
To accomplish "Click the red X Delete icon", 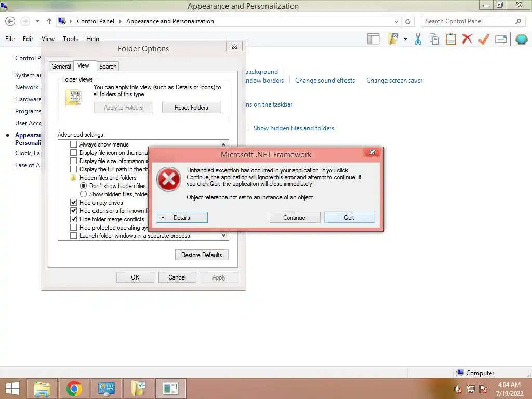I will coord(467,38).
